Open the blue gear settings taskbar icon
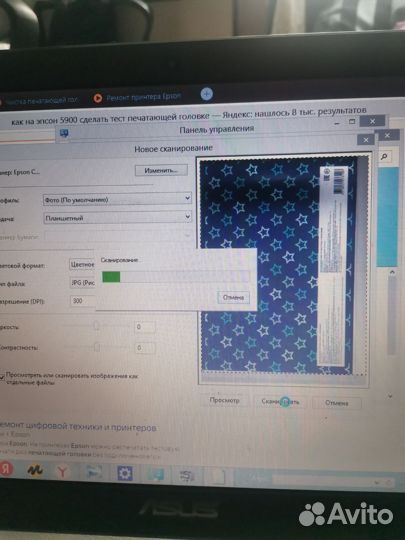Image resolution: width=405 pixels, height=540 pixels. [x=125, y=473]
